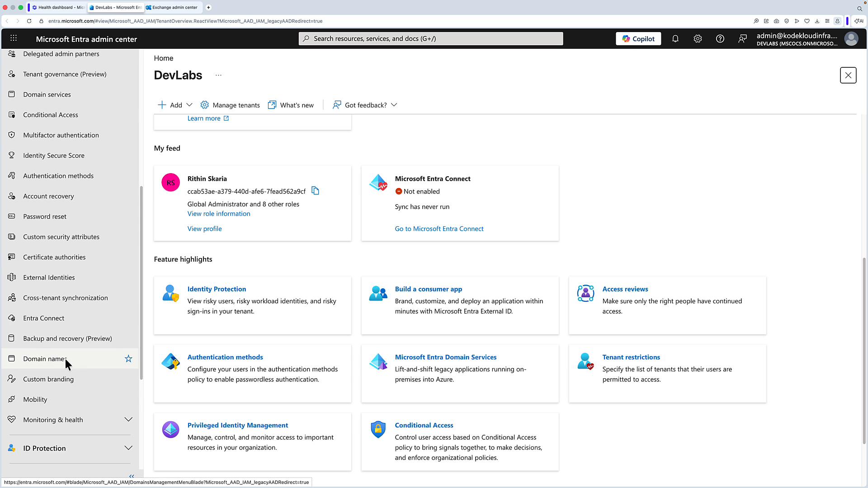Viewport: 868px width, 488px height.
Task: Open the DevLabs more options ellipsis
Action: (x=218, y=75)
